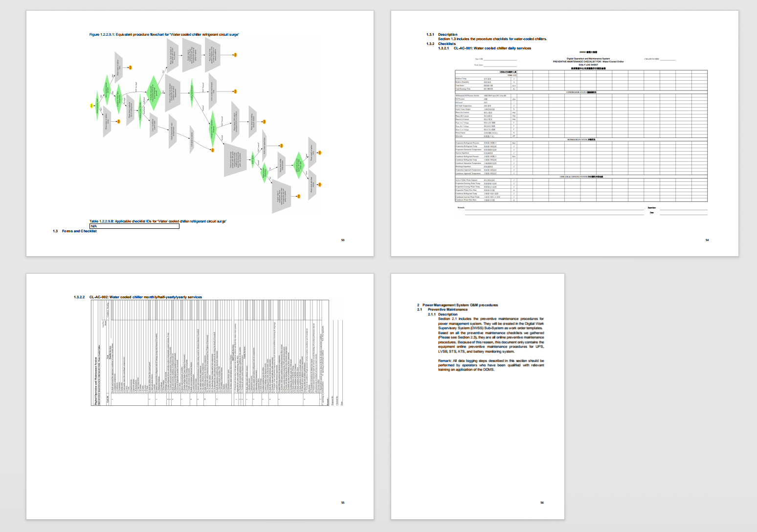Click 'Digital Operation and Maintenance System' title on page 54
The height and width of the screenshot is (532, 757).
point(588,59)
